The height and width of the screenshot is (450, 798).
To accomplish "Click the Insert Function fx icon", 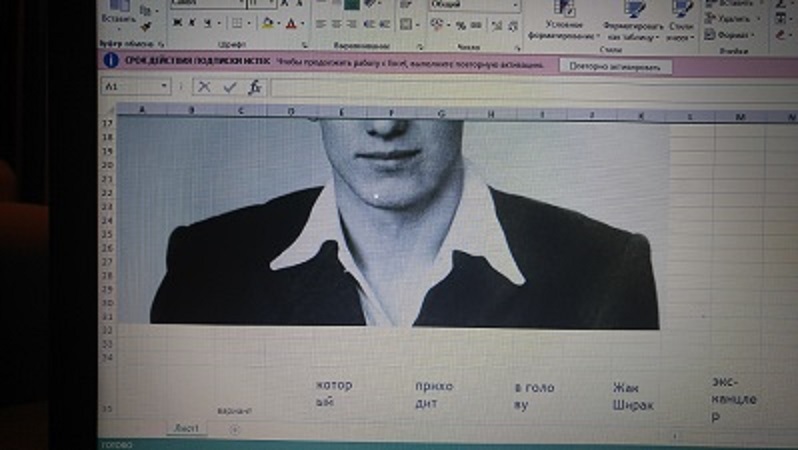I will tap(255, 87).
